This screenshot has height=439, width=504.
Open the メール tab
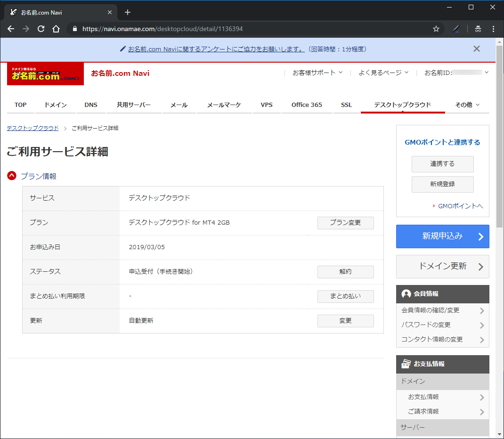[179, 105]
